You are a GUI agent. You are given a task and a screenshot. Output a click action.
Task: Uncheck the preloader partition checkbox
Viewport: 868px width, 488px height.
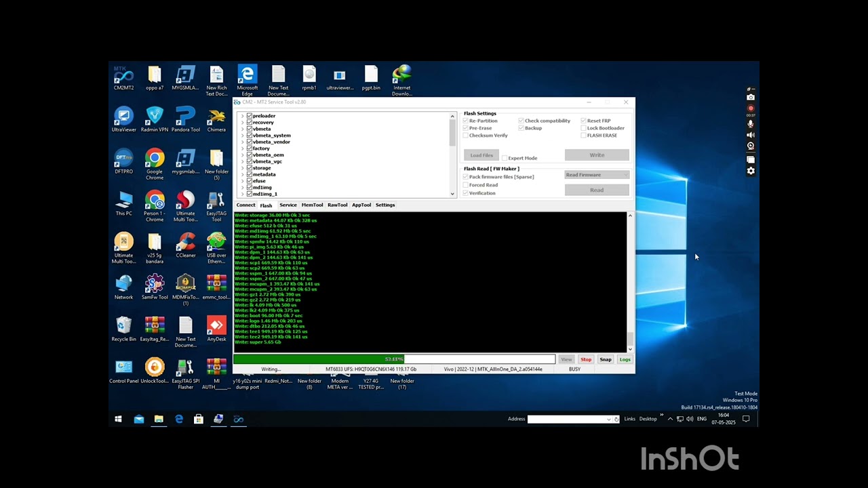(250, 116)
